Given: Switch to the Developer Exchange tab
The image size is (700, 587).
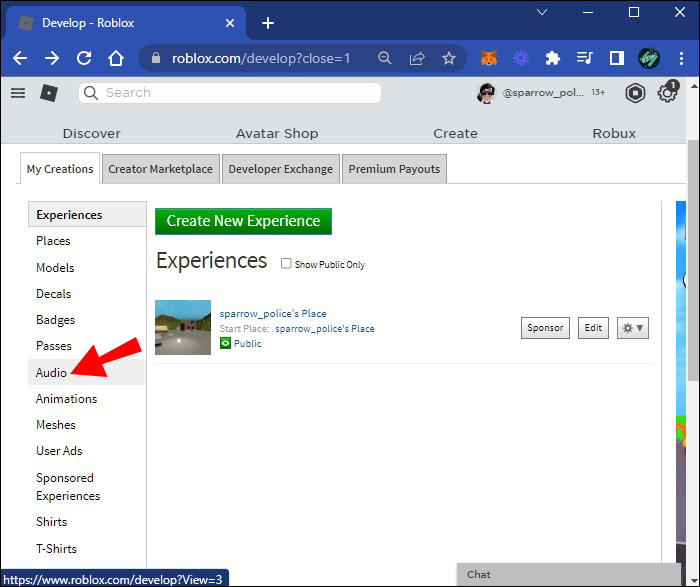Looking at the screenshot, I should point(280,169).
